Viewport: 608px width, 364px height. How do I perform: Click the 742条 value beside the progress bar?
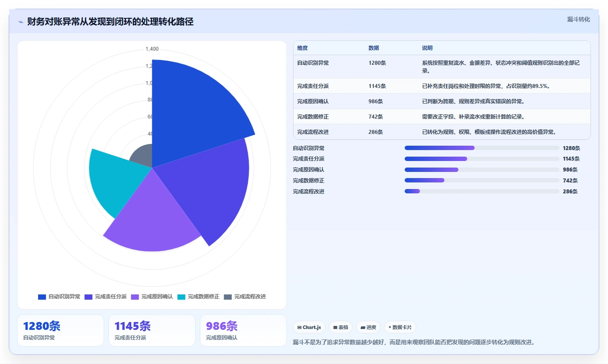(570, 181)
